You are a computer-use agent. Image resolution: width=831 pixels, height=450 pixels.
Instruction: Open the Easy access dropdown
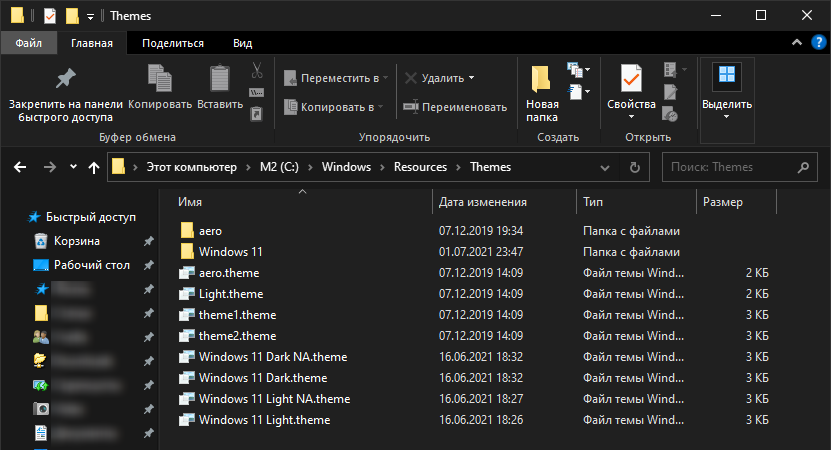579,92
